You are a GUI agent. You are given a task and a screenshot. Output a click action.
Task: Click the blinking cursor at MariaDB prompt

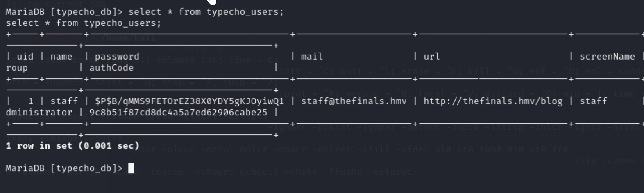click(x=131, y=168)
